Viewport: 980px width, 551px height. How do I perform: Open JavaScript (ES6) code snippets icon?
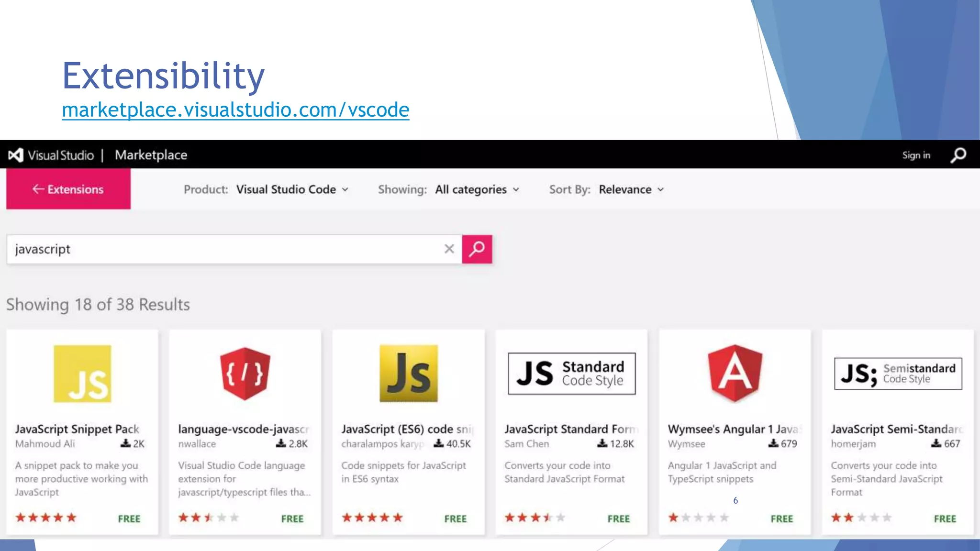pos(408,374)
